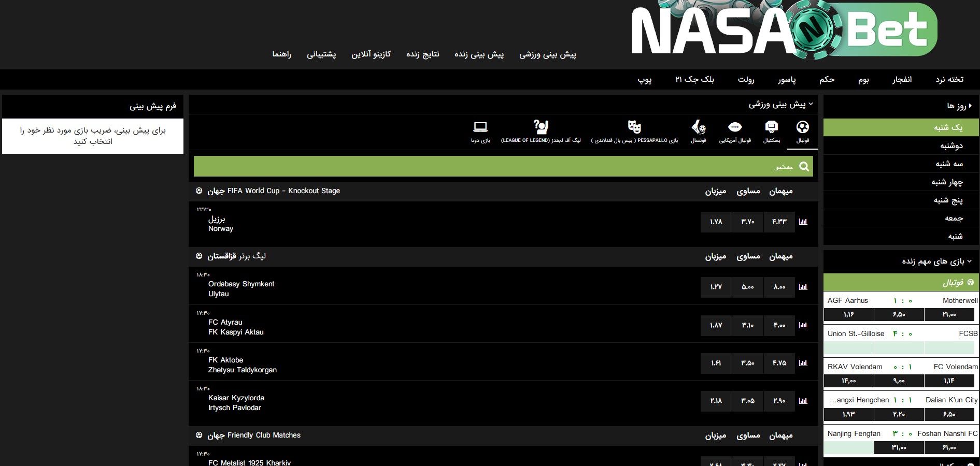Pick away odds ۴.۳۳ for Brazil vs Norway
980x466 pixels.
click(779, 222)
